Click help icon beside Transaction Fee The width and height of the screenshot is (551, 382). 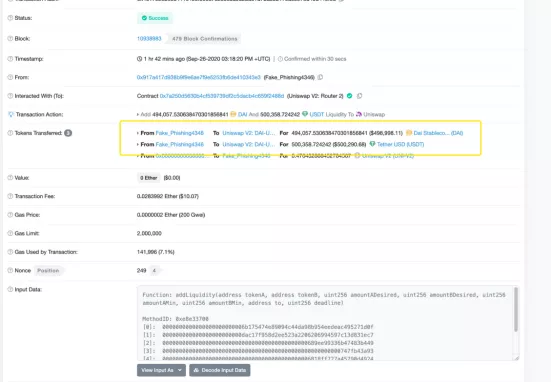coord(10,196)
